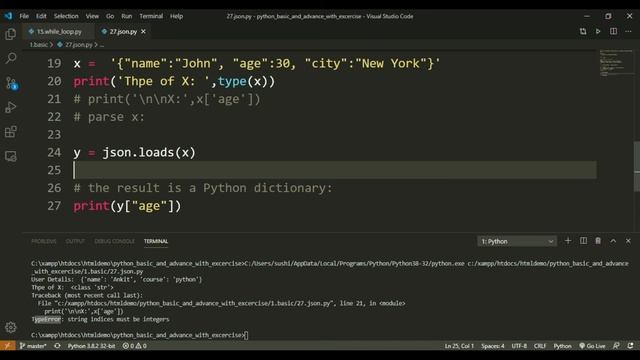
Task: Click the TypeError message in terminal
Action: 100,319
